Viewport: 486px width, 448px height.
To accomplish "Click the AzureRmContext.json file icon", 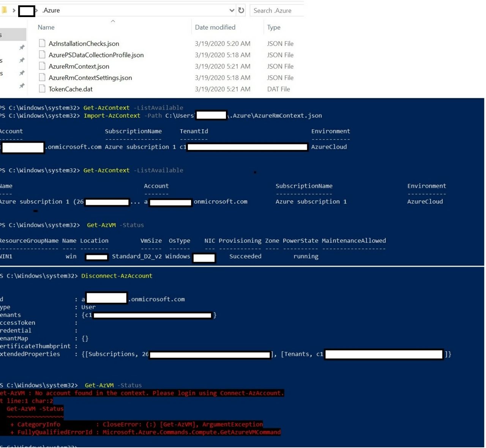I will click(43, 66).
